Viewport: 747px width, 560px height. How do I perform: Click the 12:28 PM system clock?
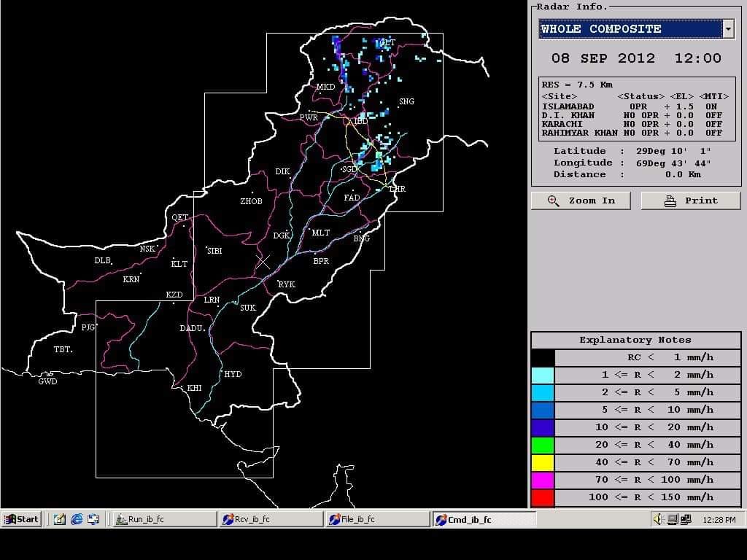pos(719,519)
